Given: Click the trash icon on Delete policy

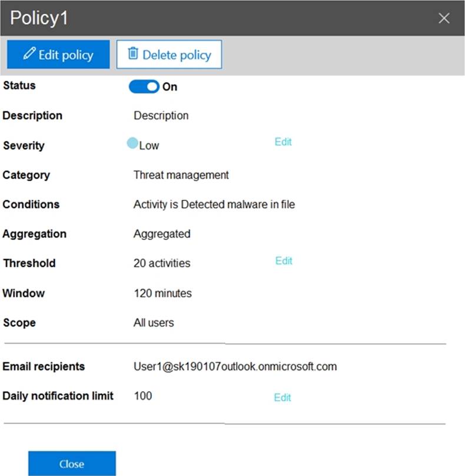Looking at the screenshot, I should click(x=133, y=54).
